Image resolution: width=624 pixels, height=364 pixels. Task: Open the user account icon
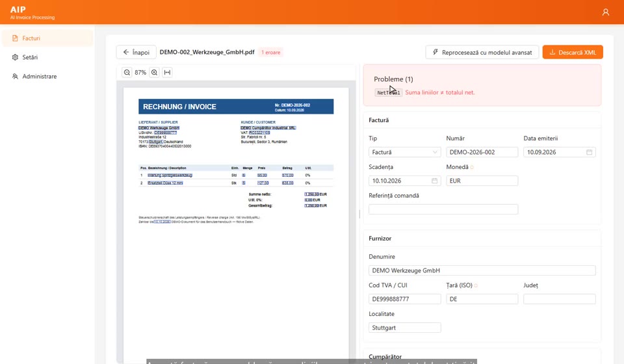point(605,12)
